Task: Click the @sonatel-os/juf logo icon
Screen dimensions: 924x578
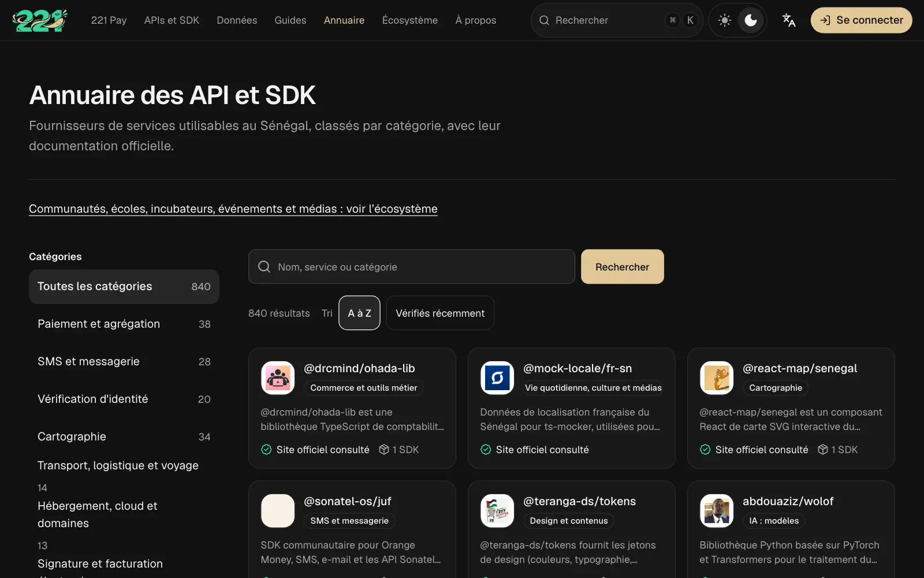Action: click(x=278, y=511)
